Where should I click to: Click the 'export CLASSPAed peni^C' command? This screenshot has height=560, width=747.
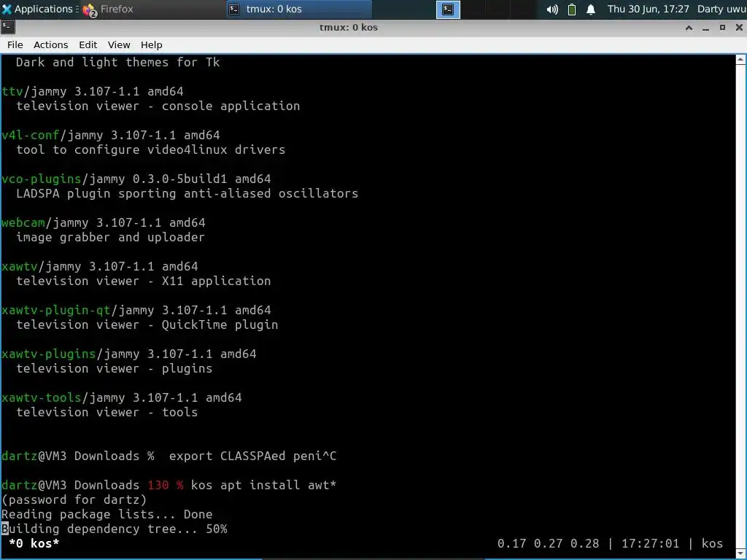coord(252,456)
